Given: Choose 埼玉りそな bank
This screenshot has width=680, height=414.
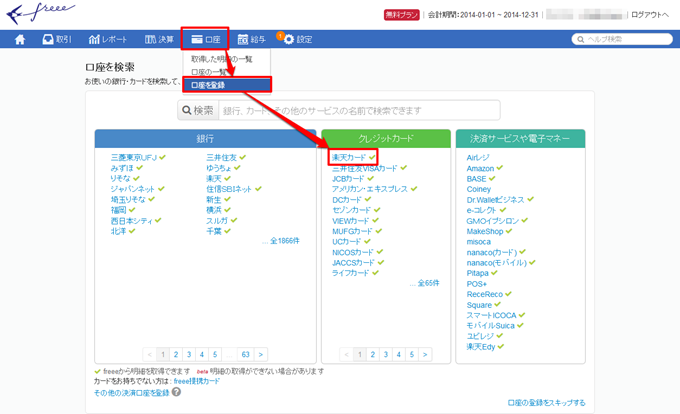Looking at the screenshot, I should 128,199.
